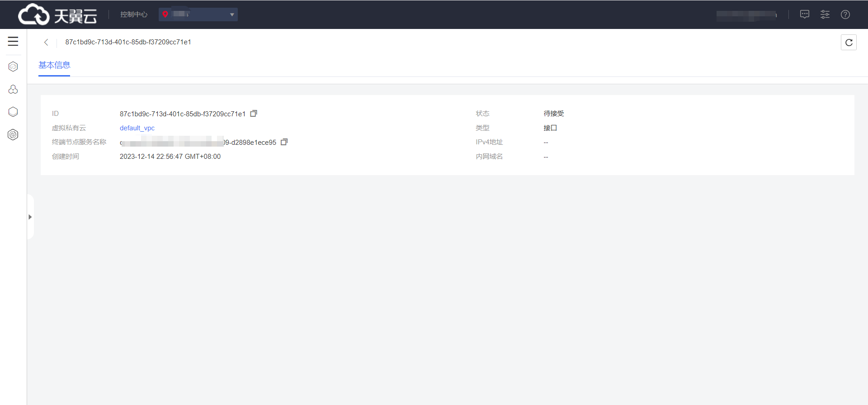Screen dimensions: 868x405
Task: Click the 类型 label
Action: 482,128
